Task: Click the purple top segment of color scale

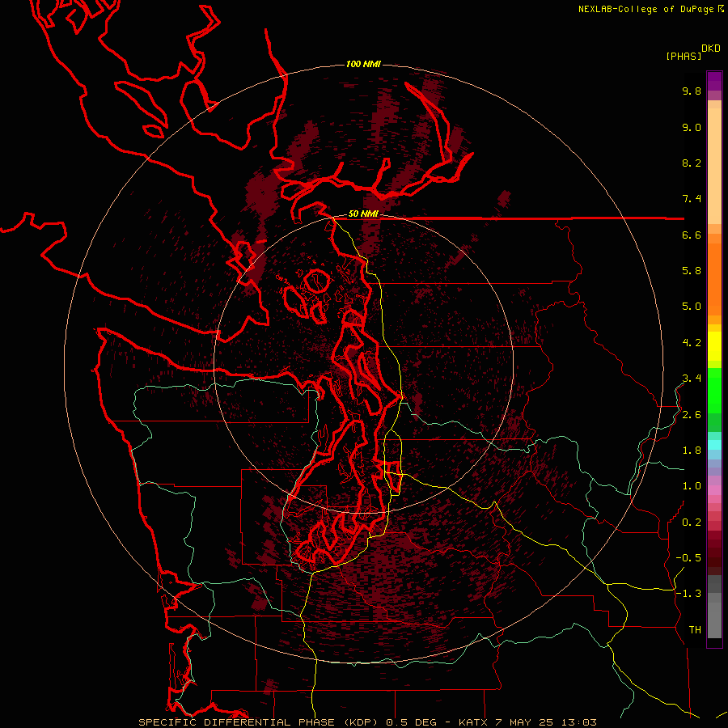Action: coord(714,81)
